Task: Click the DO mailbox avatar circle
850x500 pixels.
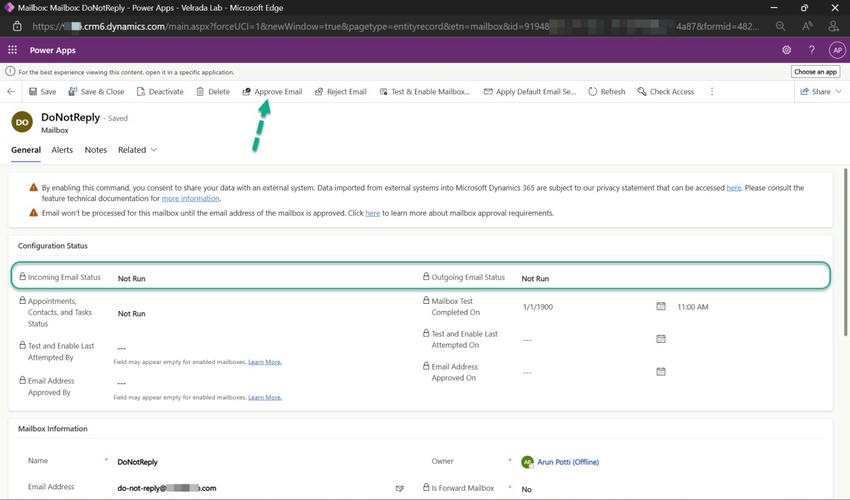Action: click(22, 122)
